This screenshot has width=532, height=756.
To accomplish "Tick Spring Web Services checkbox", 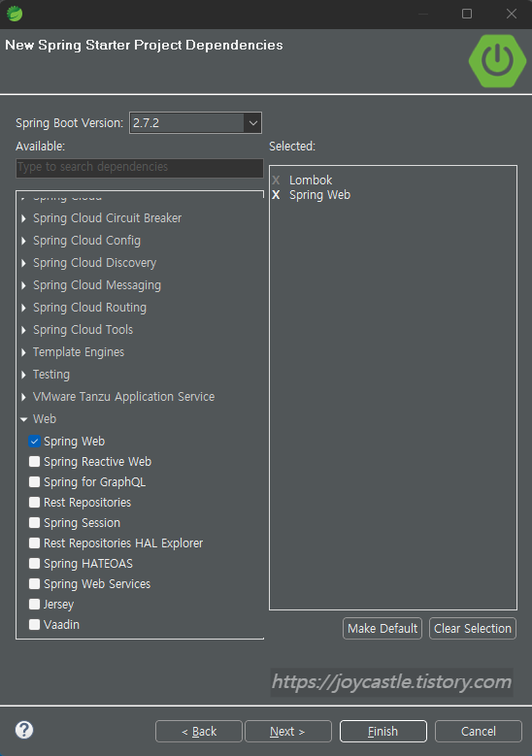I will (x=34, y=584).
